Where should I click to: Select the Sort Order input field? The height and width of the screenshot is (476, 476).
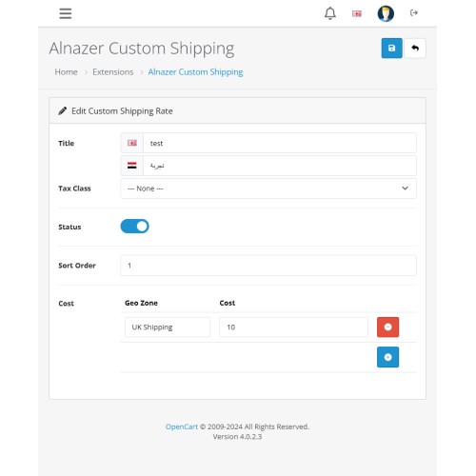pyautogui.click(x=268, y=266)
